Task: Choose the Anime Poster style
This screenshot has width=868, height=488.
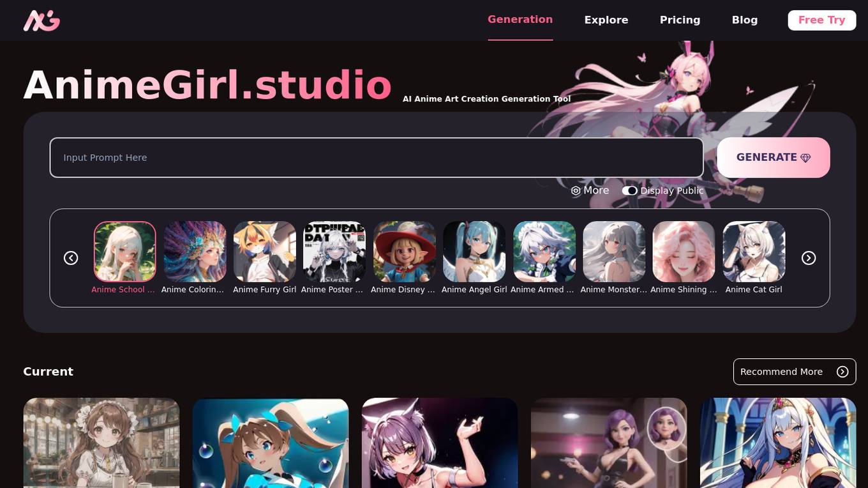Action: click(x=334, y=252)
